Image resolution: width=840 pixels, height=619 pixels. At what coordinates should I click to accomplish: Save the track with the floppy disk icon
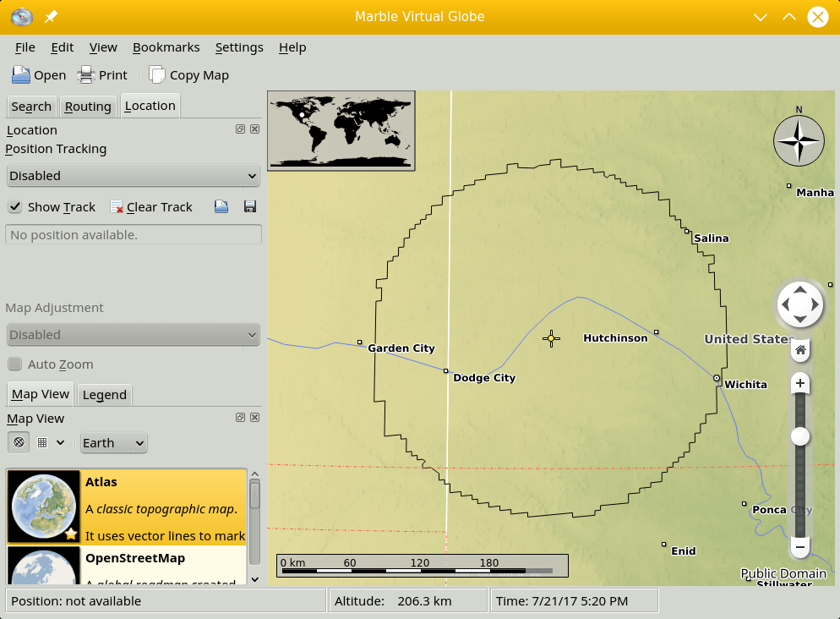pos(249,206)
